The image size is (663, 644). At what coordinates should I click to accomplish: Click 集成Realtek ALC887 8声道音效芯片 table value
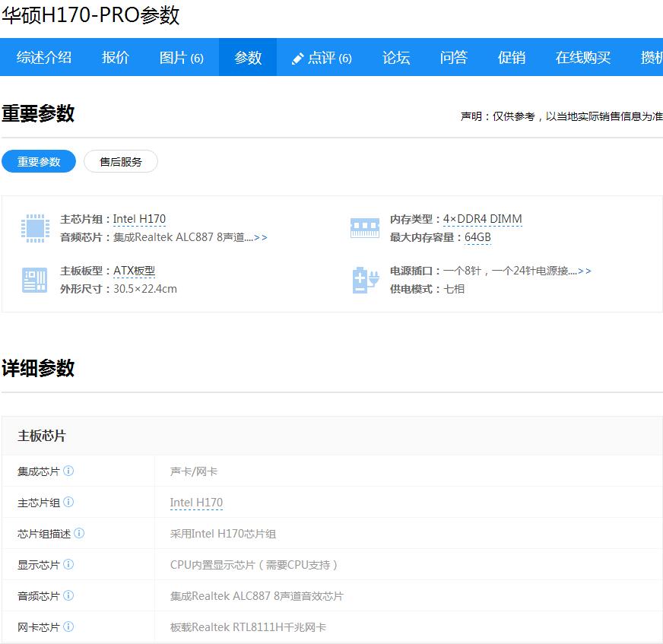tap(257, 596)
